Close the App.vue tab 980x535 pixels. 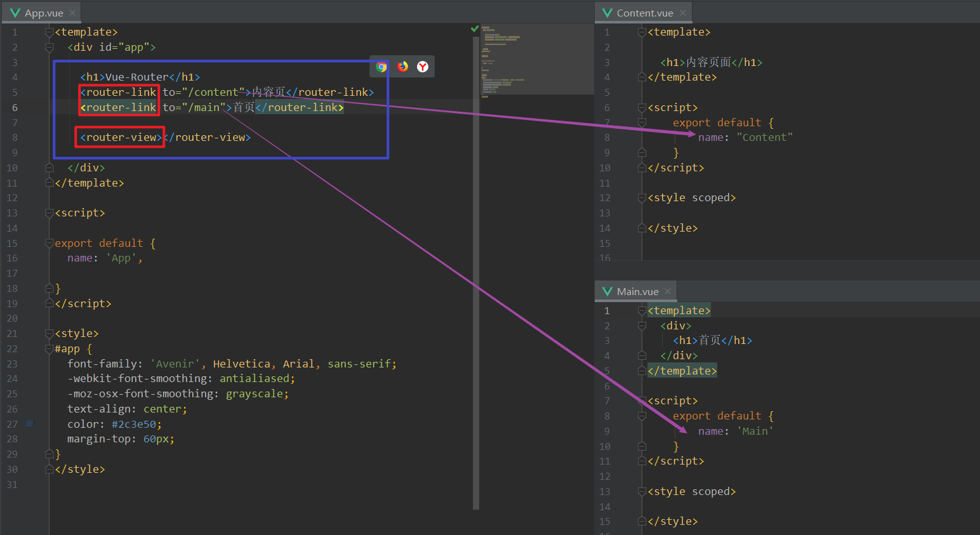coord(72,13)
